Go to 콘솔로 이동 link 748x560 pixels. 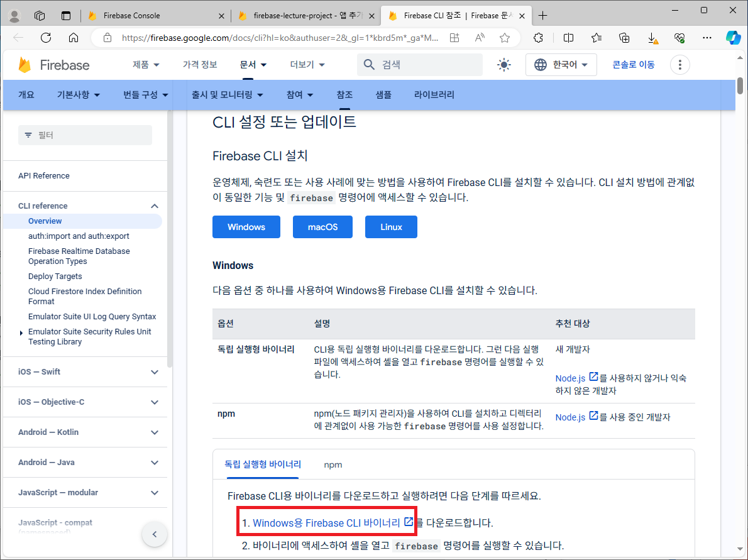[634, 65]
